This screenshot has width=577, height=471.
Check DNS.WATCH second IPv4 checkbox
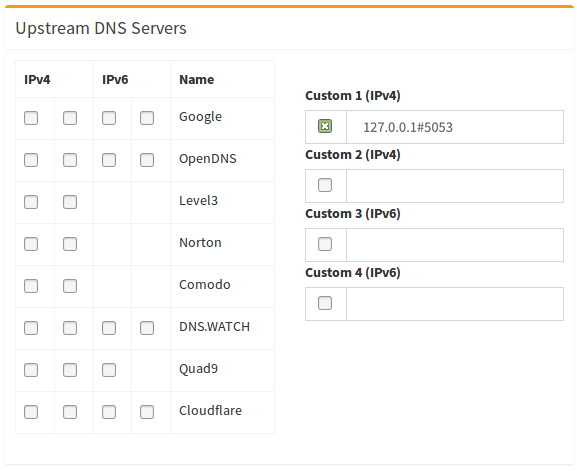[70, 328]
